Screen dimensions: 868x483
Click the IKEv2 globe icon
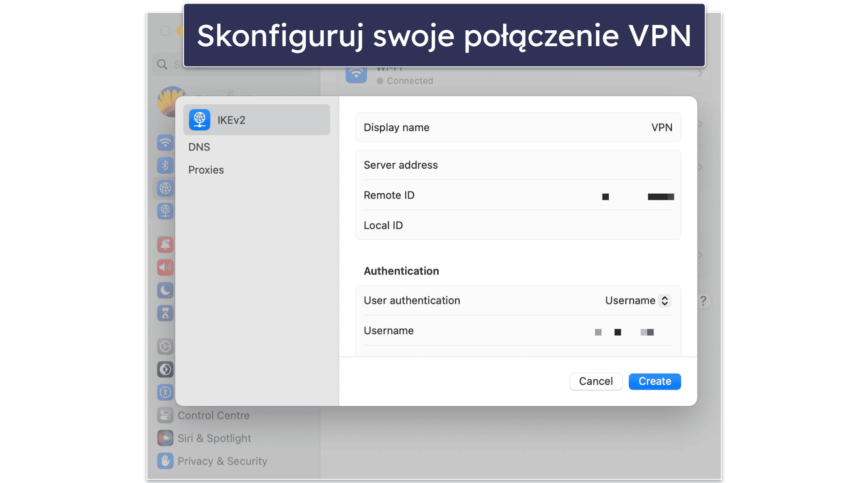tap(199, 120)
